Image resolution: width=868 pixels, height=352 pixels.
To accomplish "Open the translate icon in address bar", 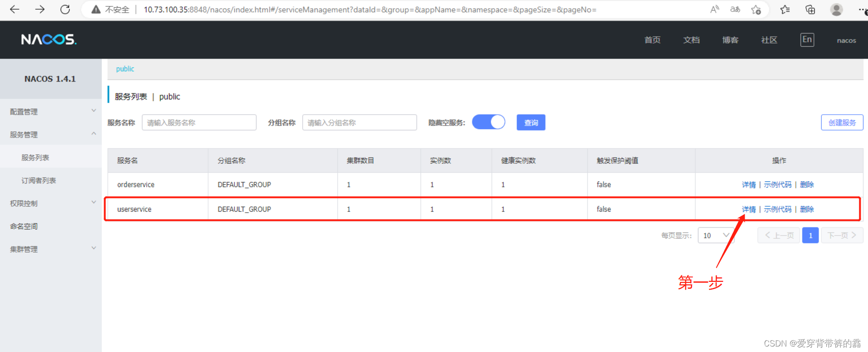I will (x=735, y=10).
